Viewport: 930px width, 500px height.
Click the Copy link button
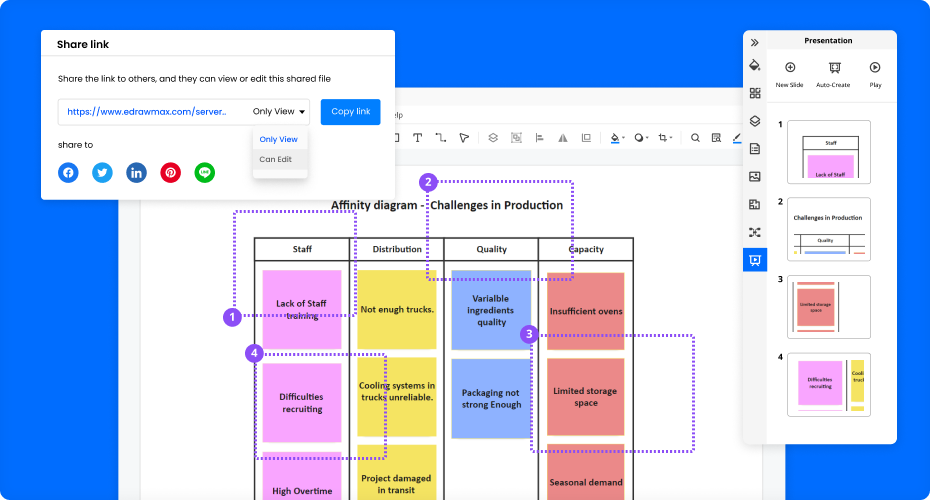click(350, 112)
